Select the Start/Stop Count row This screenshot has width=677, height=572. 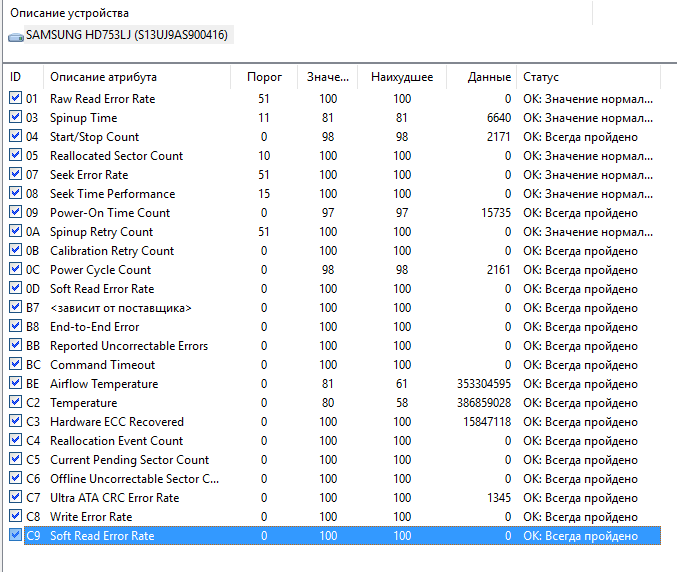[x=342, y=137]
